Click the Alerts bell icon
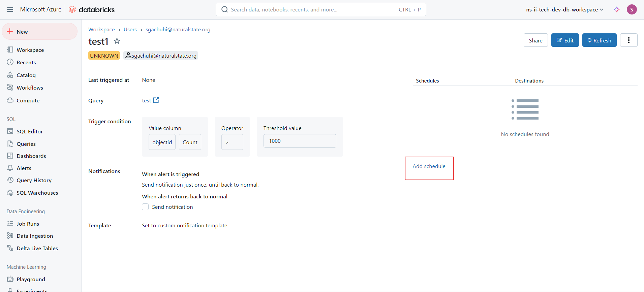 [10, 168]
